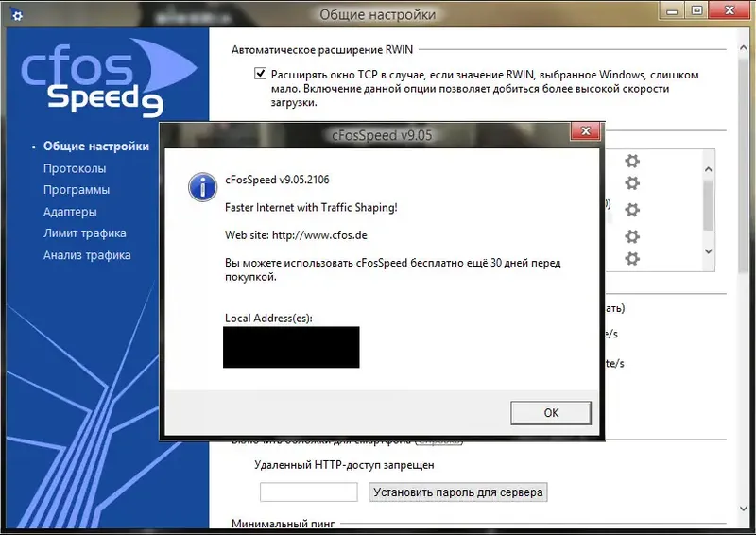Viewport: 756px width, 535px height.
Task: Click the inner list scroll down arrow
Action: tap(708, 251)
